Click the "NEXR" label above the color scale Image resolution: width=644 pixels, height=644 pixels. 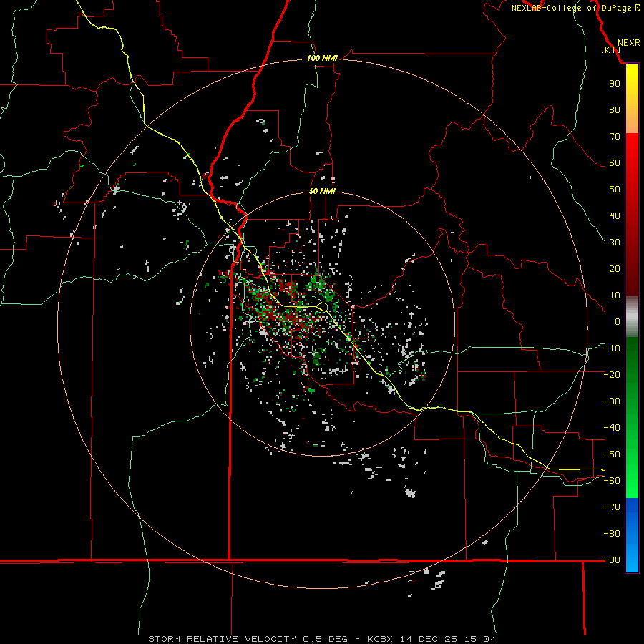[x=628, y=43]
